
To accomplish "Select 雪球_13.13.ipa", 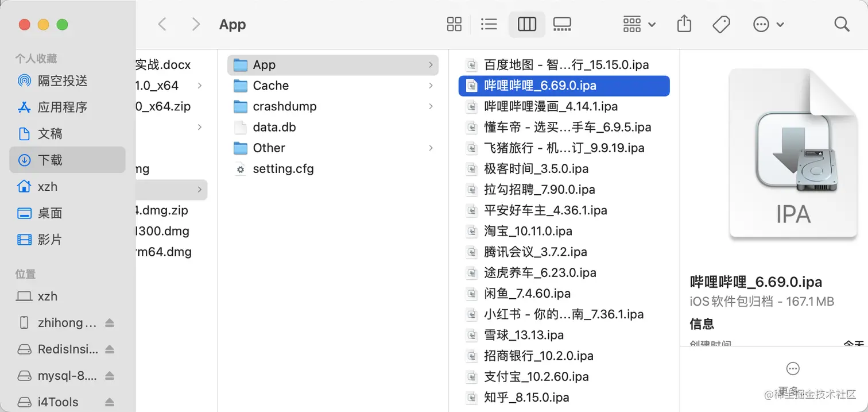I will pyautogui.click(x=564, y=335).
